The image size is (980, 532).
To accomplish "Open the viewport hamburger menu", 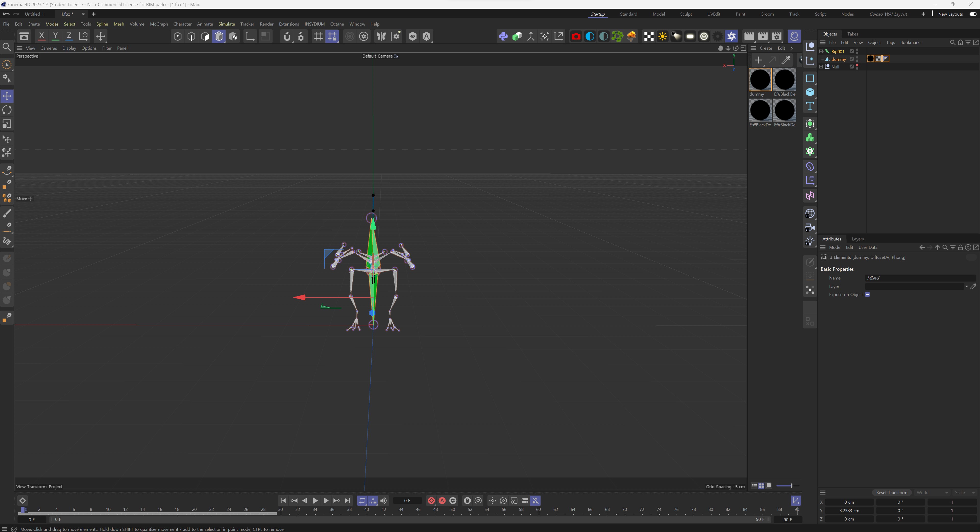I will point(19,48).
